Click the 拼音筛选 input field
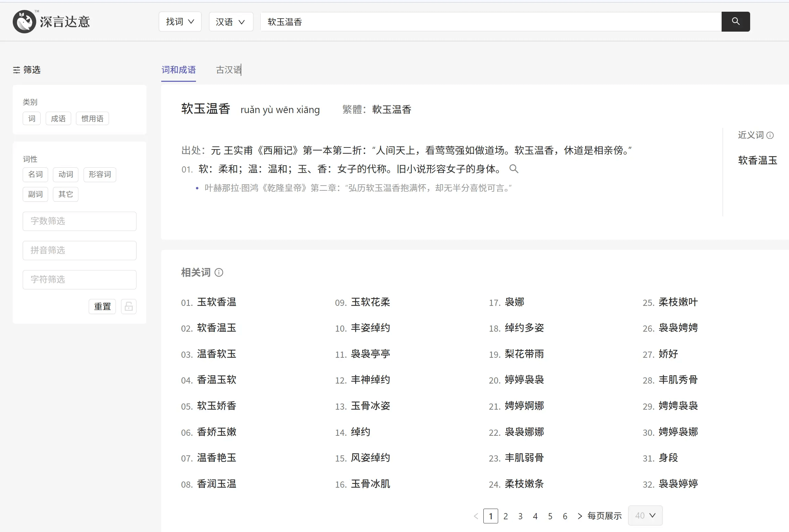The image size is (789, 532). coord(79,250)
